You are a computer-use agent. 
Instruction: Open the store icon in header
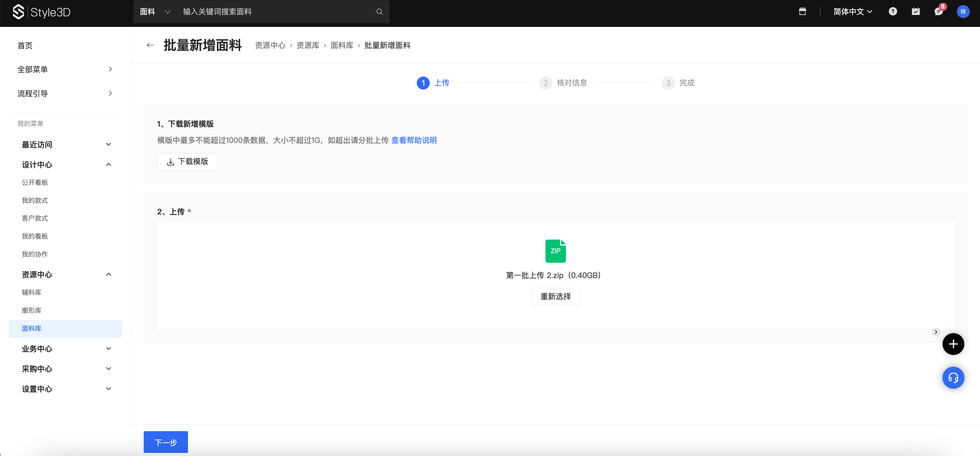tap(802, 12)
